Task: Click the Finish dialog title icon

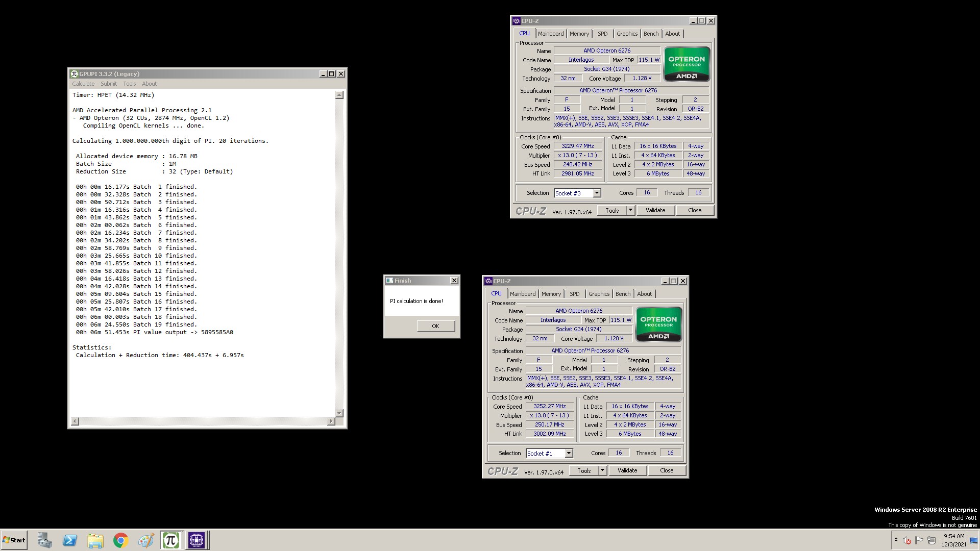Action: pyautogui.click(x=389, y=281)
